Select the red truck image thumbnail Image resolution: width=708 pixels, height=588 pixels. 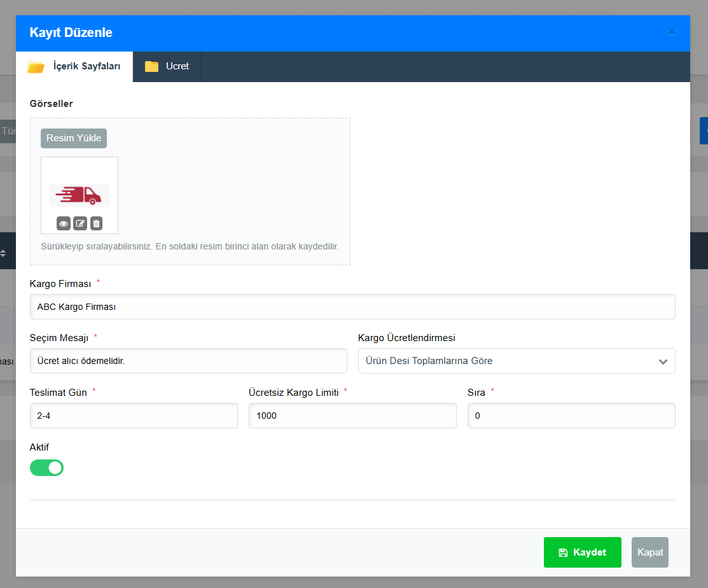click(80, 195)
